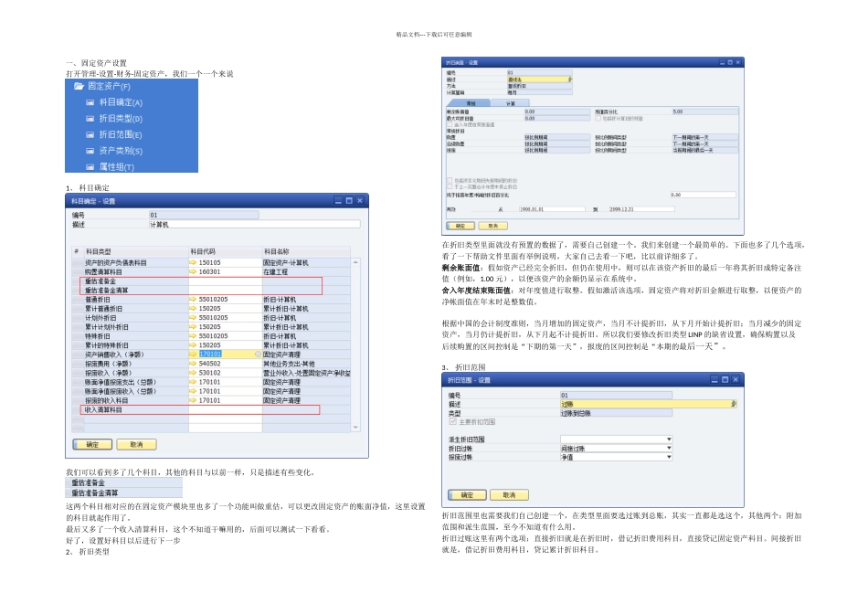Select 折旧类型(D) in the menu tree
Image resolution: width=868 pixels, height=614 pixels.
coord(114,119)
